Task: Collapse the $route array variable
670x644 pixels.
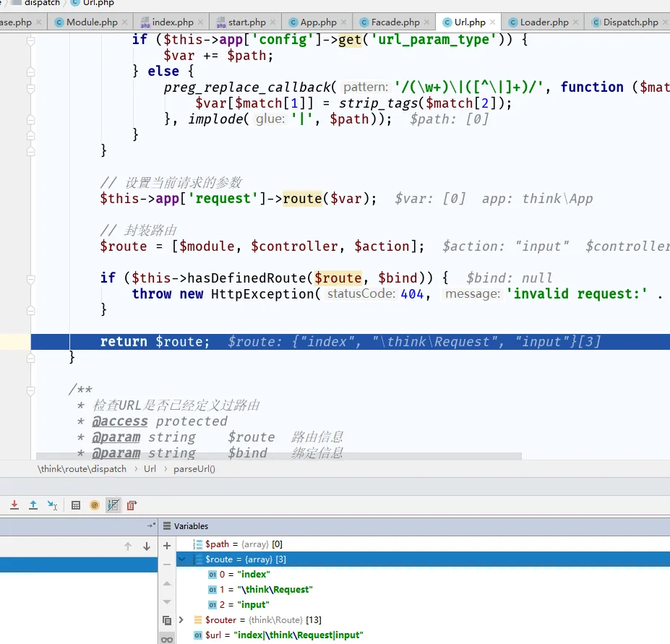Action: (181, 559)
